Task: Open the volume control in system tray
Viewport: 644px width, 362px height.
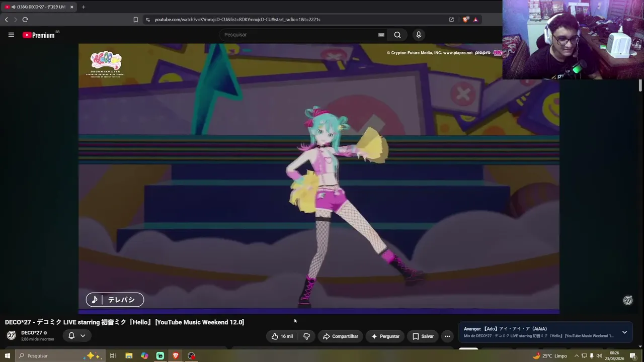Action: (599, 356)
